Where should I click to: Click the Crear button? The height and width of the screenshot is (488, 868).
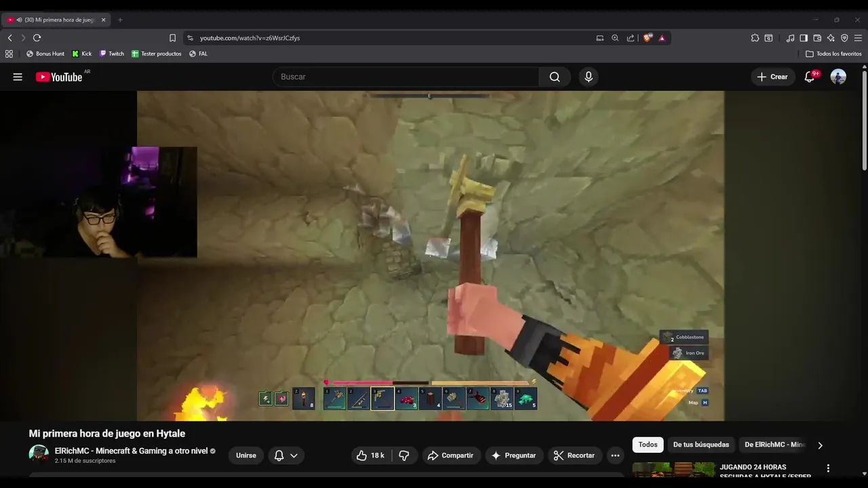pyautogui.click(x=772, y=77)
